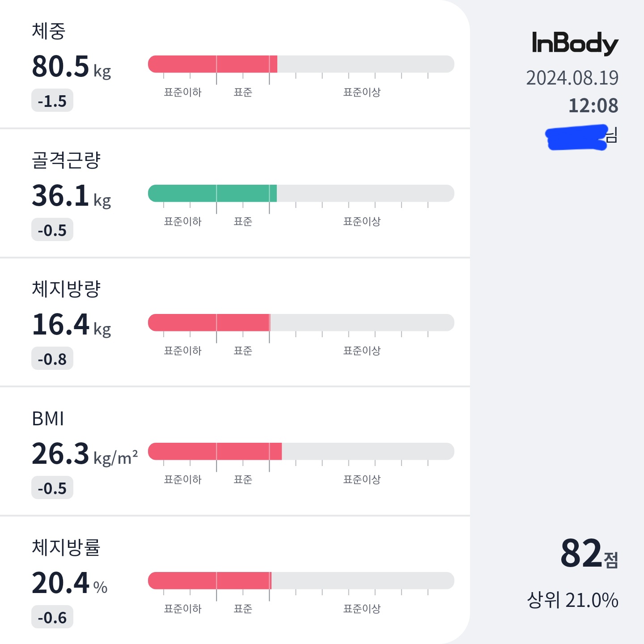Click the 상위 21.0% ranking text
The image size is (644, 644).
[573, 600]
